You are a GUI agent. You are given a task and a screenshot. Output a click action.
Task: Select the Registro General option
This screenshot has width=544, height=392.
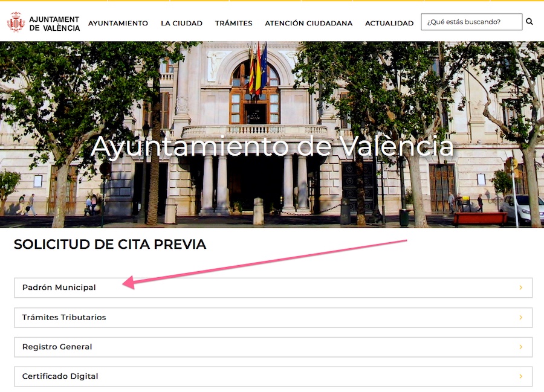(273, 347)
